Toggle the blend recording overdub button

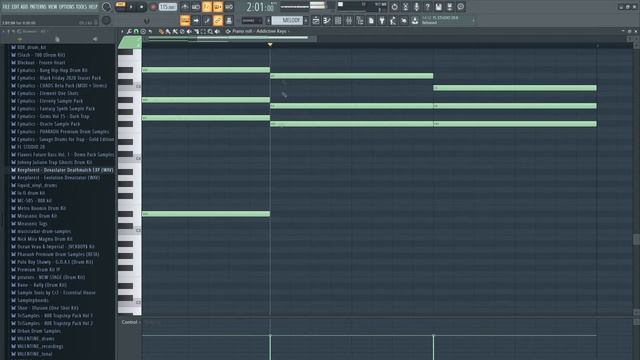218,7
